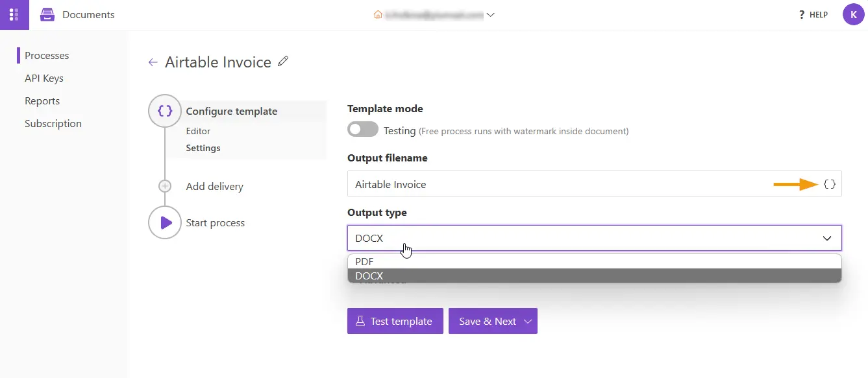Open the Settings sub-step

[203, 148]
